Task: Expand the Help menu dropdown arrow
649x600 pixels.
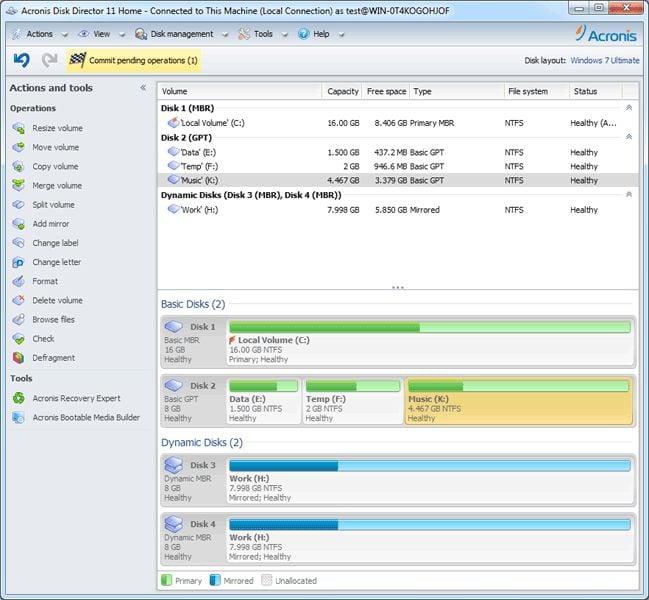Action: pyautogui.click(x=341, y=35)
